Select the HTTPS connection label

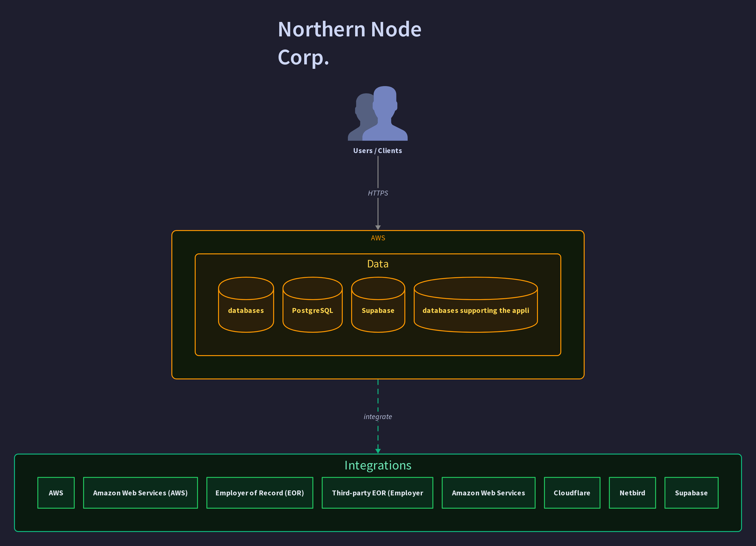(378, 193)
